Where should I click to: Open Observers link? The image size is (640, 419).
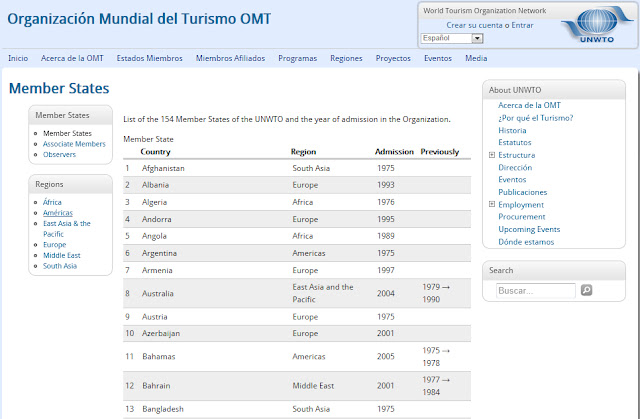(60, 155)
